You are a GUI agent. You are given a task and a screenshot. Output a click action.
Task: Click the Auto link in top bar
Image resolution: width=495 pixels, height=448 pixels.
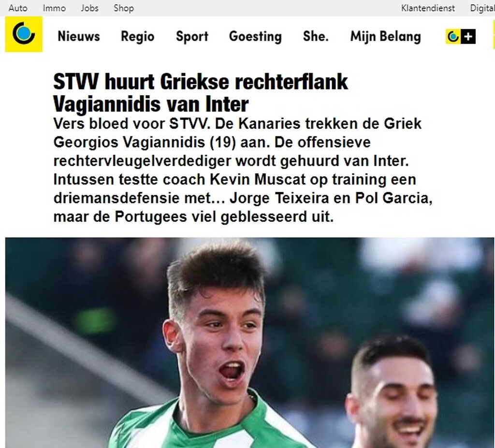[x=18, y=8]
